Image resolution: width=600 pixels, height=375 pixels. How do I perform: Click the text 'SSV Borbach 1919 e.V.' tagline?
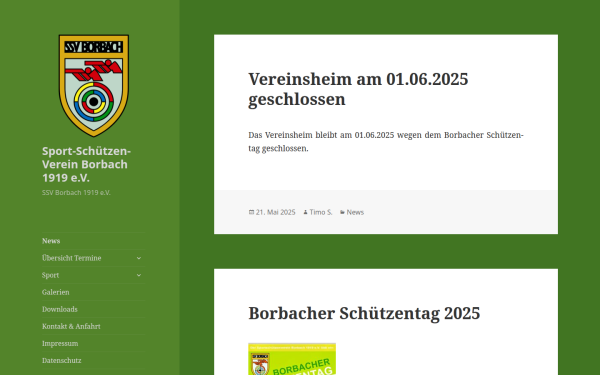(76, 193)
